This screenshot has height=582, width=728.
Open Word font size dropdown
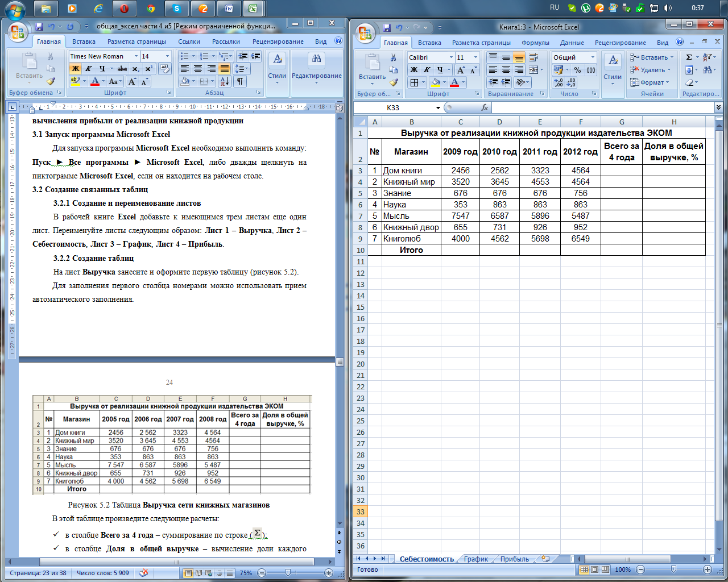167,56
